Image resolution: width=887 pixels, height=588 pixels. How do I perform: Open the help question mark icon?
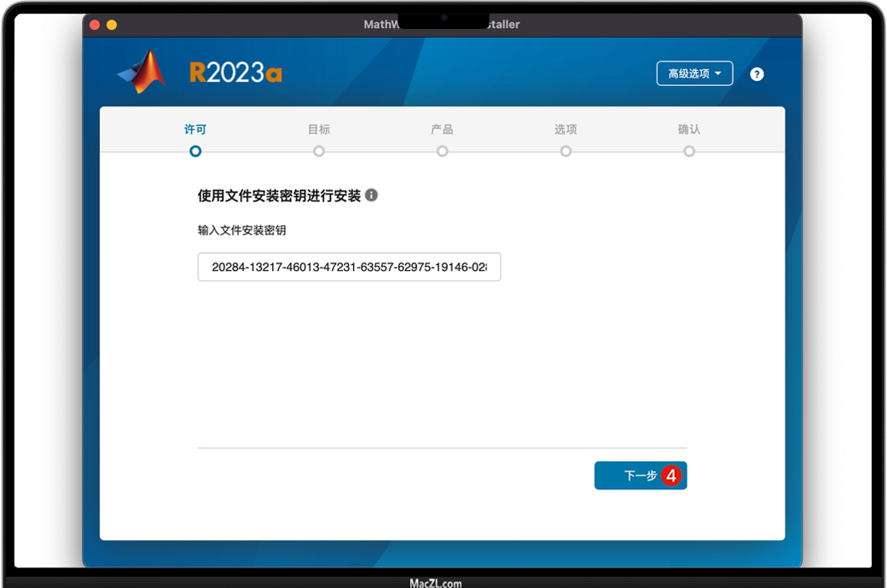click(x=757, y=74)
